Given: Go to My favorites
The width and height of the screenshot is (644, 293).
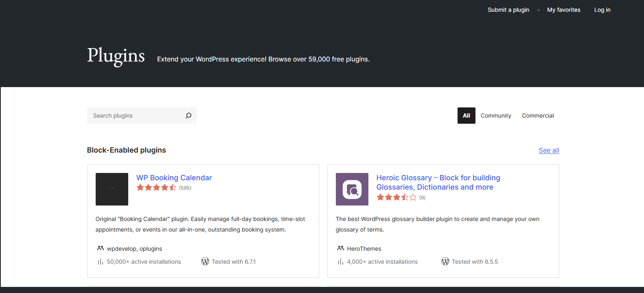Looking at the screenshot, I should coord(564,10).
